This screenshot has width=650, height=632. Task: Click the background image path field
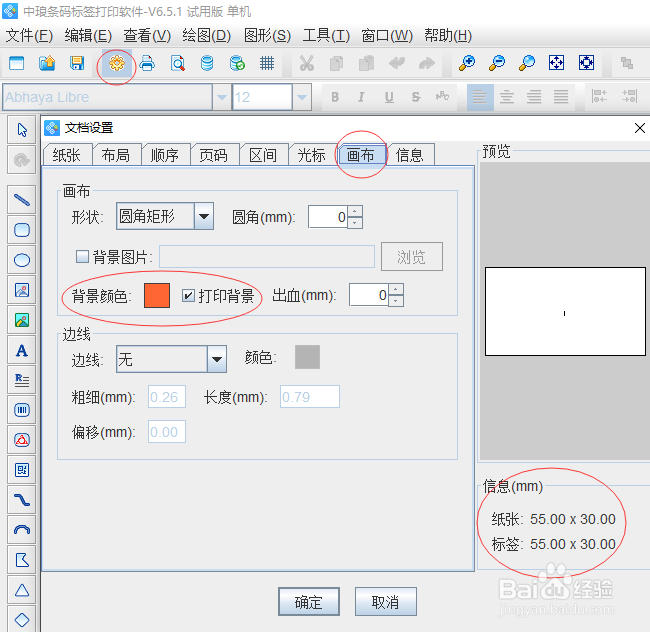pos(267,257)
